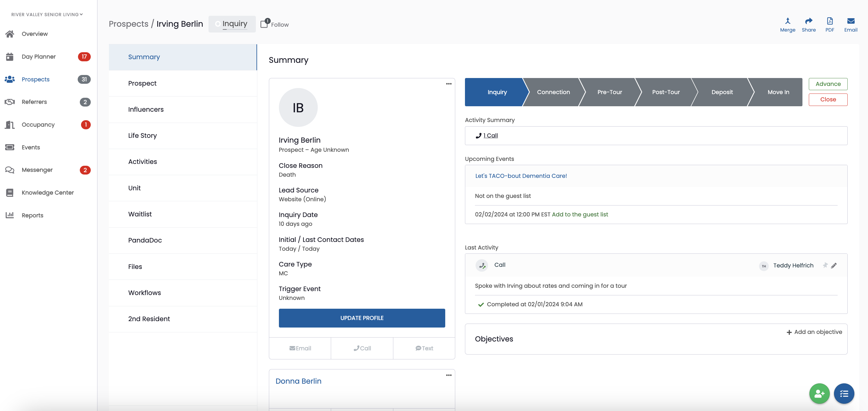
Task: Click the Day Planner badge showing 17
Action: (84, 56)
